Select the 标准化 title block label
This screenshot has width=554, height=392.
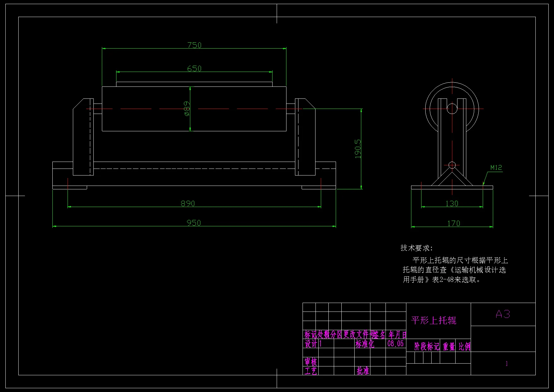click(x=365, y=344)
